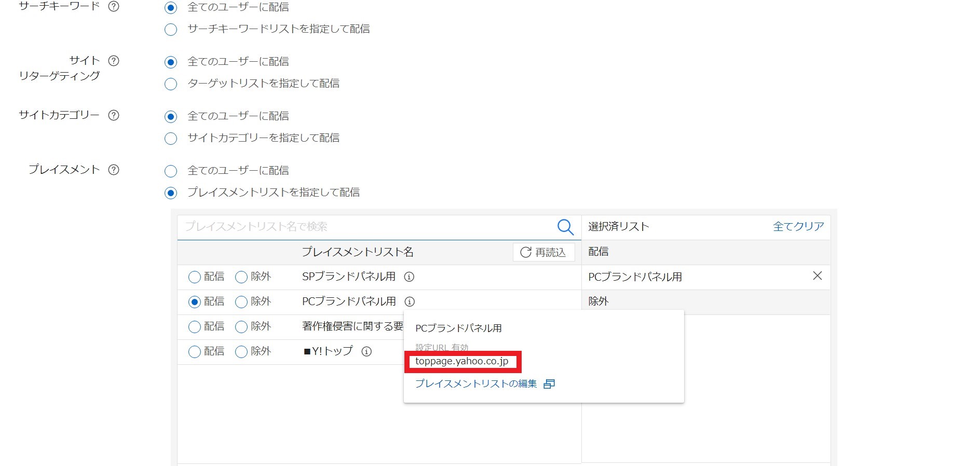Viewport: 980px width, 466px height.
Task: Select ターゲットリストを指定して配信 radio
Action: (171, 84)
